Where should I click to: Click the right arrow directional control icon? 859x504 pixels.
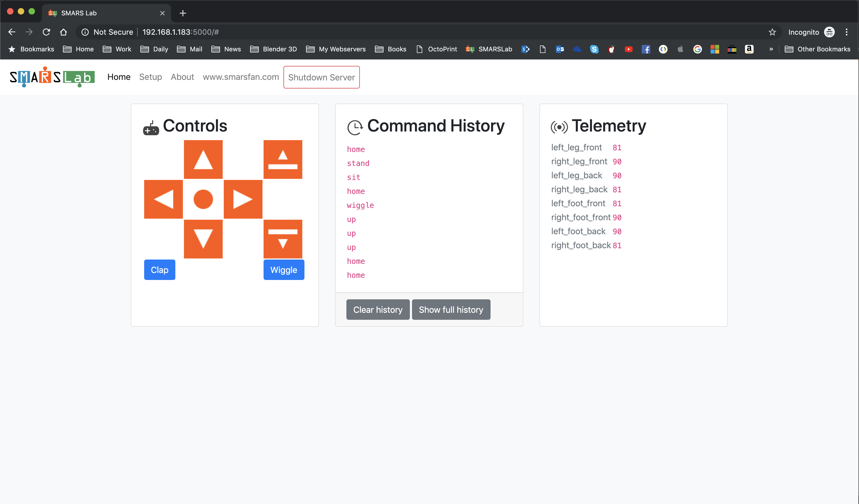(x=243, y=199)
